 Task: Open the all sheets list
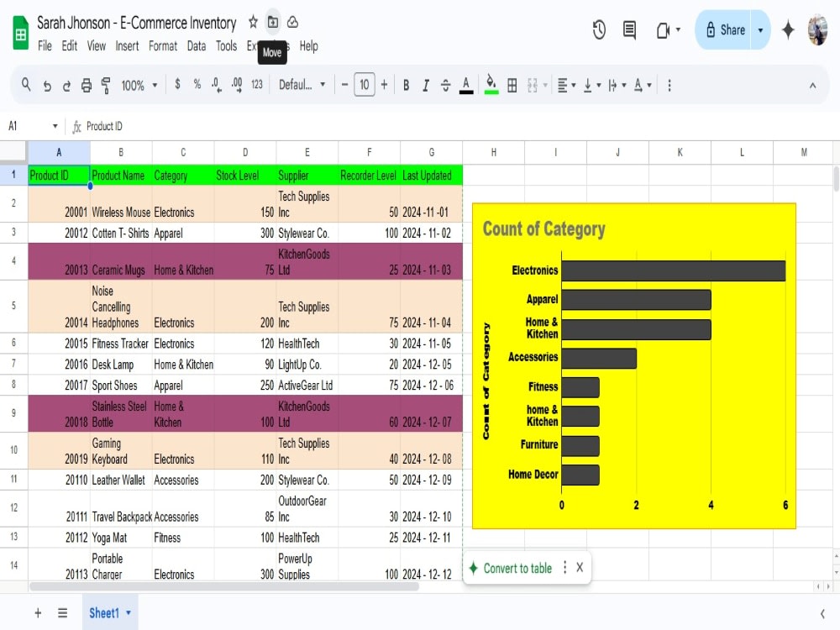(63, 613)
